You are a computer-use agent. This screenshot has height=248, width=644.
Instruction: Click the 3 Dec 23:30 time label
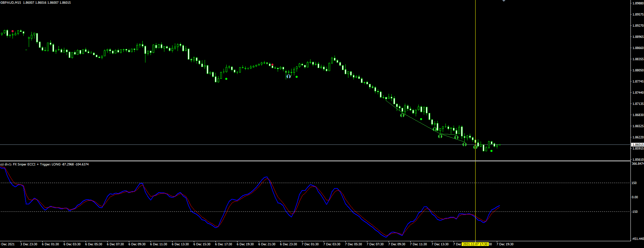click(29, 244)
